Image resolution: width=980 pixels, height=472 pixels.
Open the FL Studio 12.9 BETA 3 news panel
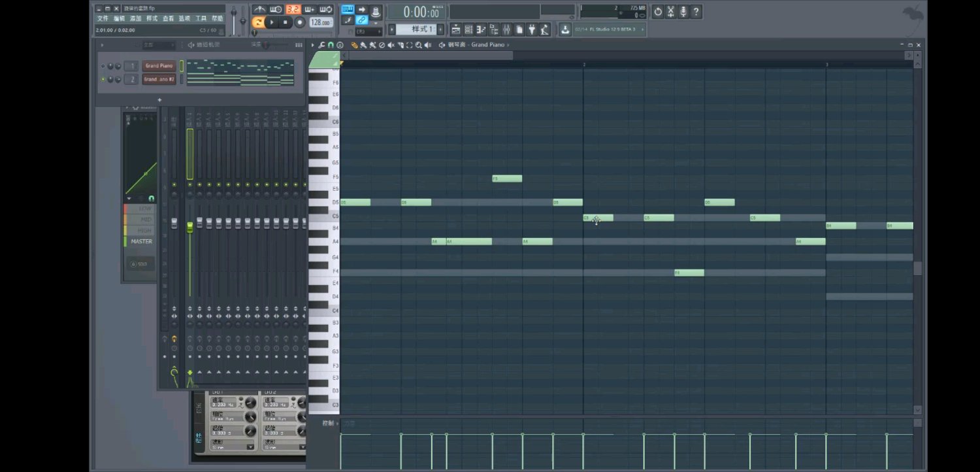coord(610,29)
